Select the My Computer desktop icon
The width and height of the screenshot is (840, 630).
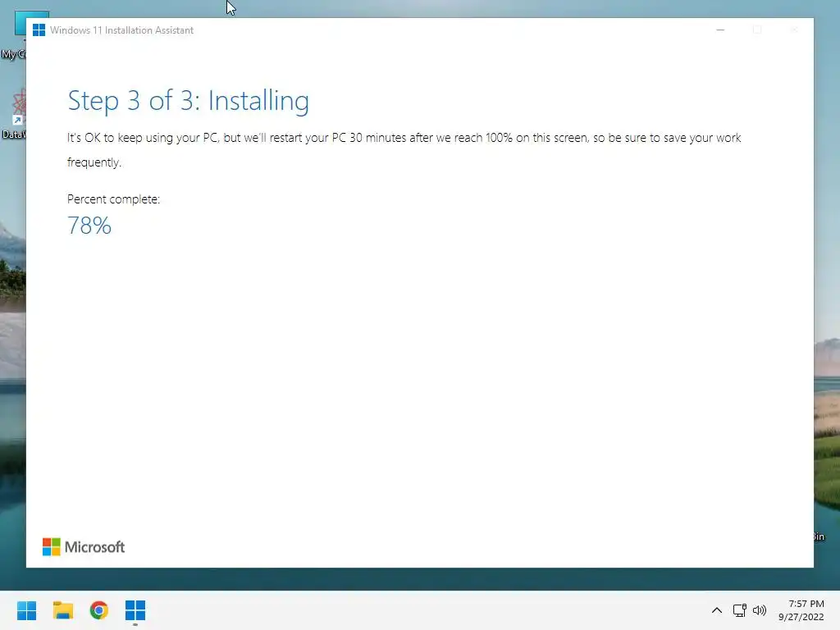click(x=14, y=34)
